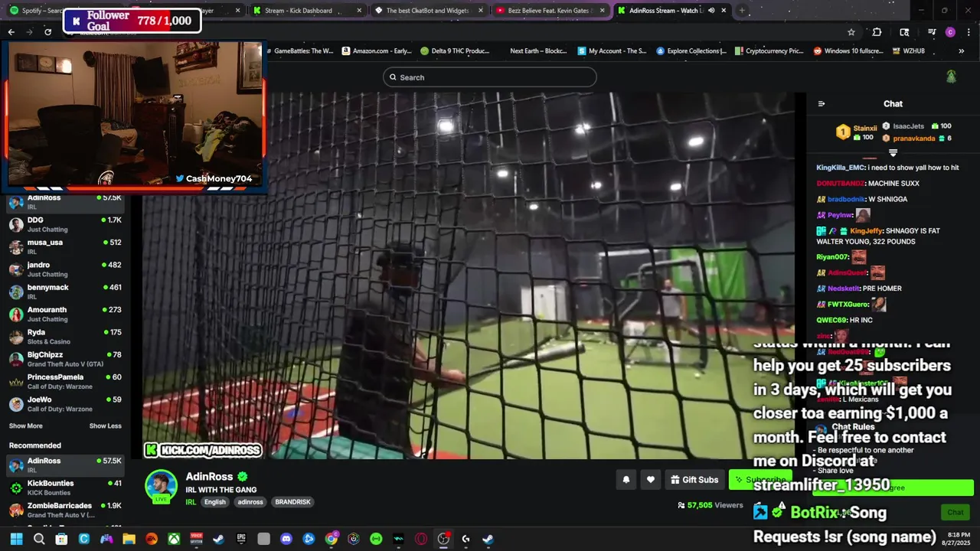Open the GameBattles bookmark
The image size is (980, 551).
299,51
